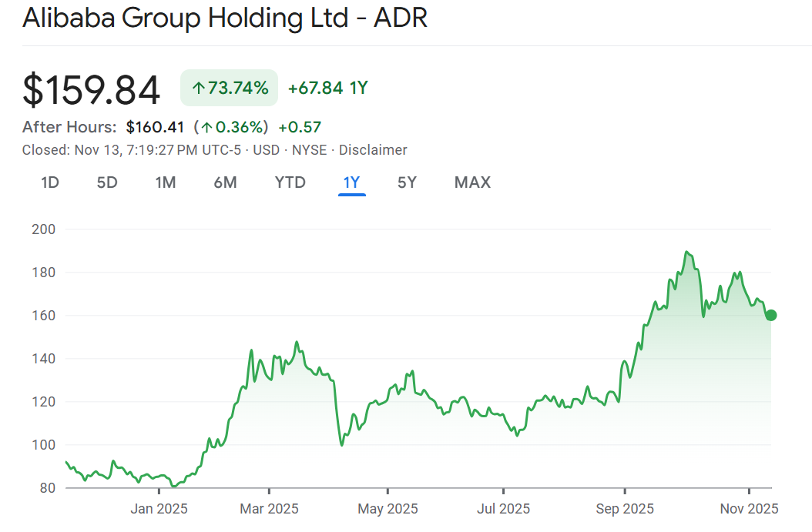This screenshot has width=812, height=532.
Task: Select the current price dot on chart
Action: pyautogui.click(x=770, y=315)
